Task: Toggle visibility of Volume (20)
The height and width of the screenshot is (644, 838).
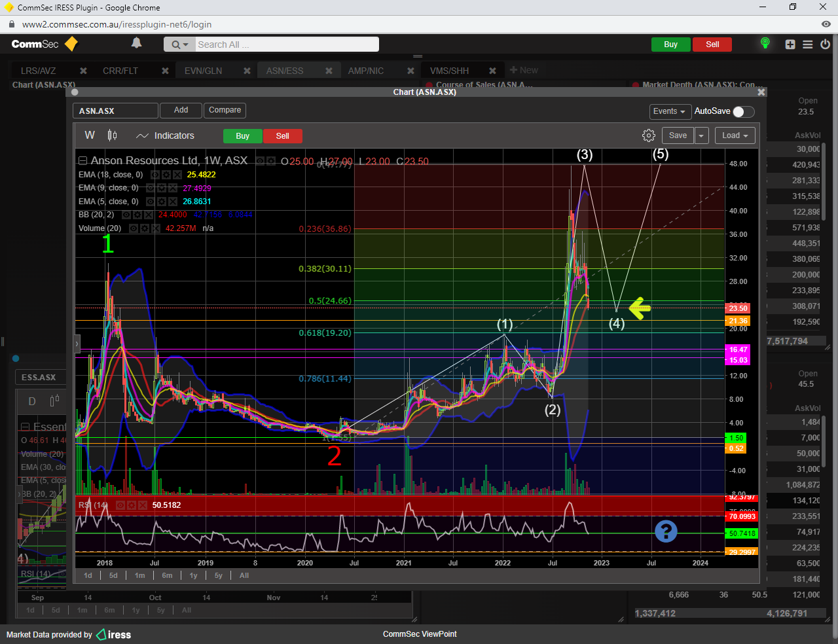Action: 134,228
